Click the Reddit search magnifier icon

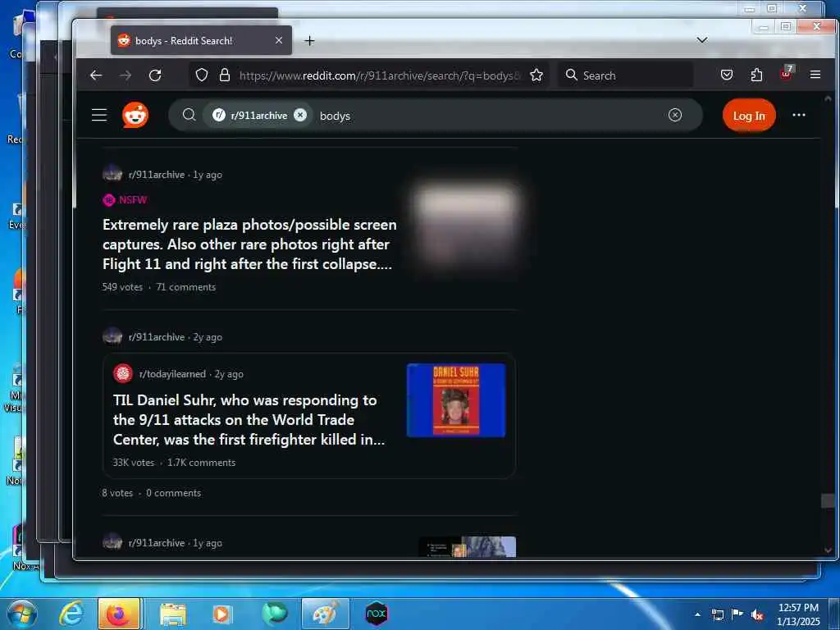click(x=189, y=115)
